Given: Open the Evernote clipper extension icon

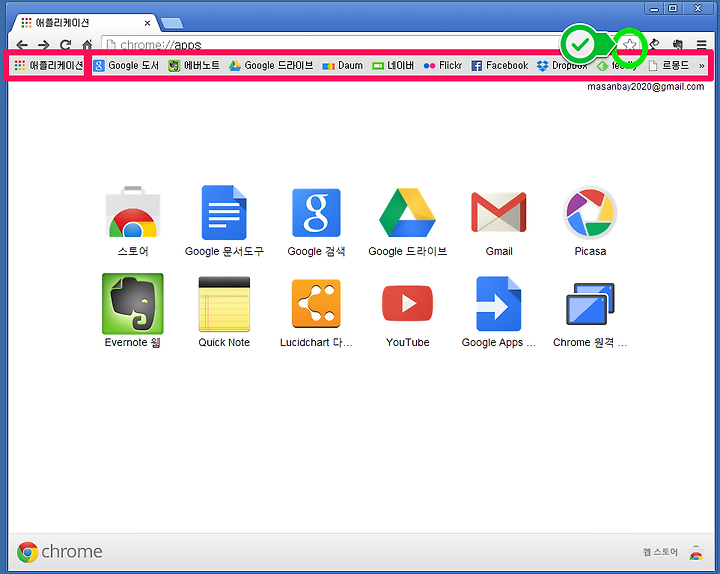Looking at the screenshot, I should pos(678,44).
